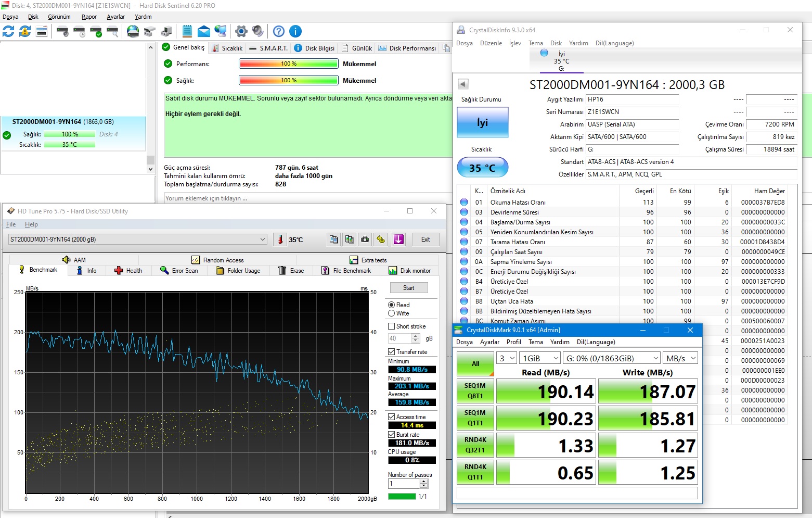This screenshot has height=518, width=812.
Task: Uncheck the Burst rate checkbox
Action: [392, 435]
